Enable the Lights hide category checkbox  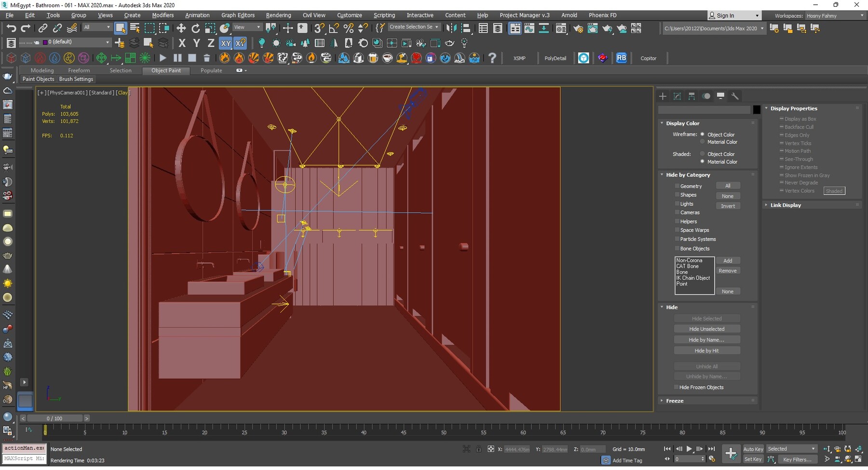(x=677, y=204)
